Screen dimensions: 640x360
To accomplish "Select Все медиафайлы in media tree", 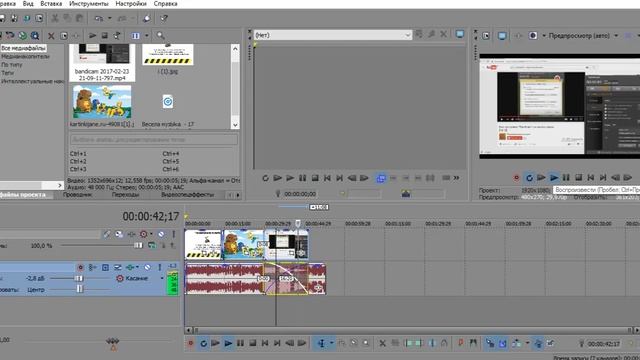I will coord(23,48).
